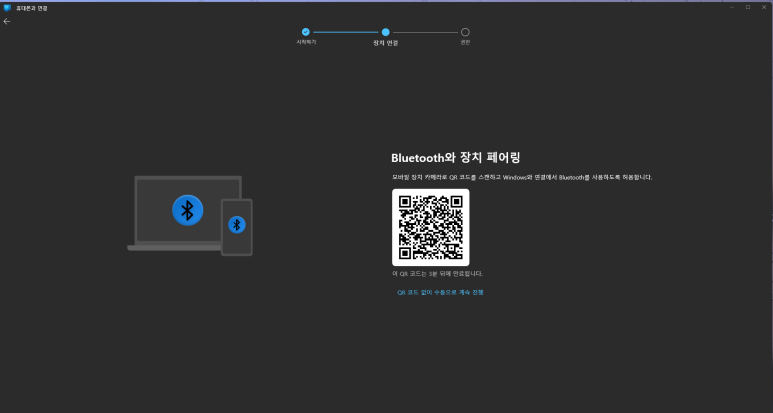Select the 장치 연결 step indicator
This screenshot has height=413, width=773.
coord(386,32)
